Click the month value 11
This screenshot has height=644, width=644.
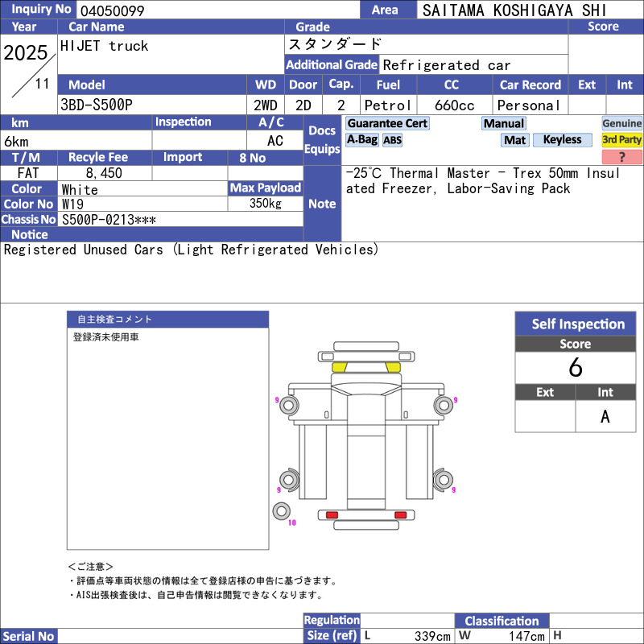(42, 84)
